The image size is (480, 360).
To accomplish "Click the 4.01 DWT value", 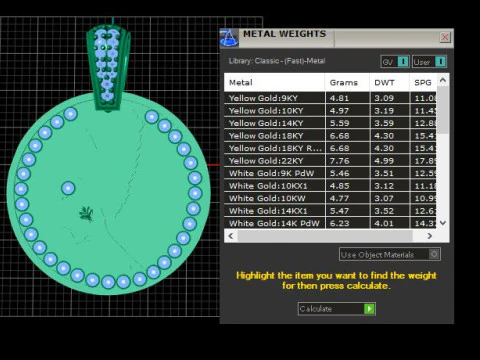I will (x=384, y=223).
